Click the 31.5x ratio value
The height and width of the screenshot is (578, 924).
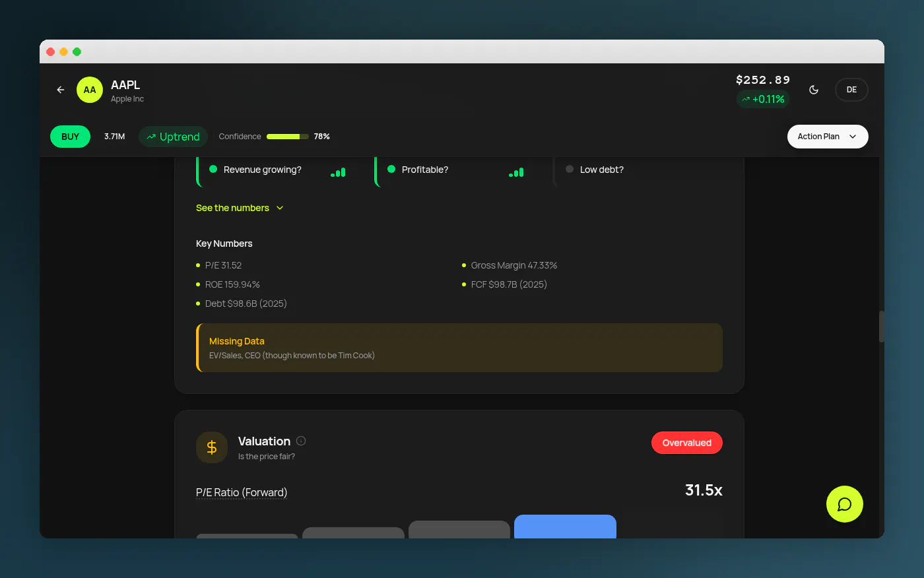click(x=704, y=490)
